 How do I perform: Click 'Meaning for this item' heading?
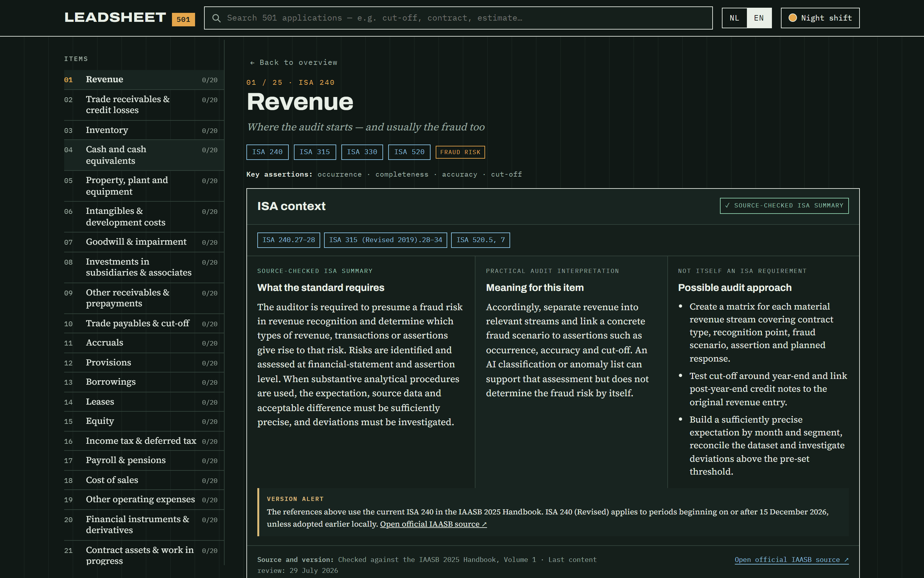coord(535,288)
